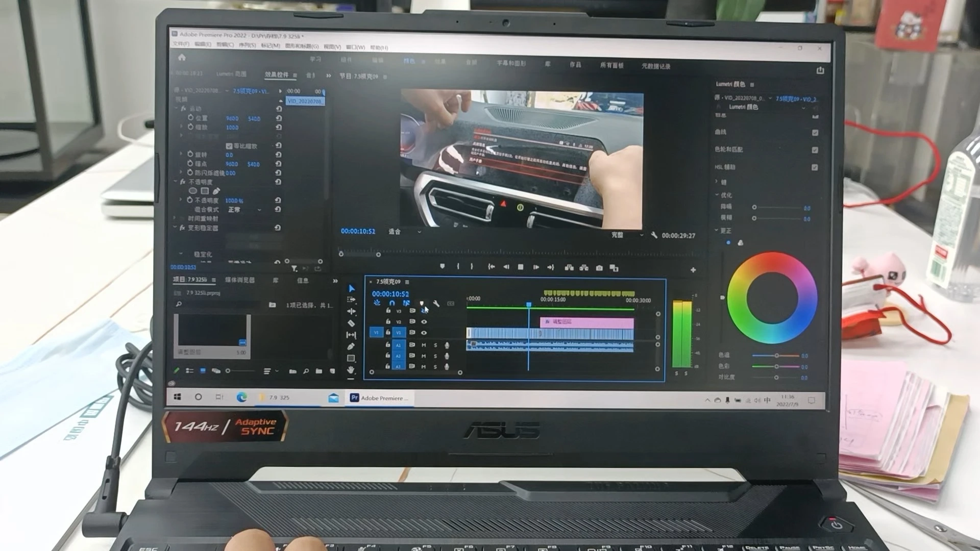The height and width of the screenshot is (551, 980).
Task: Create 4-point polygon mask under opacity
Action: 205,191
